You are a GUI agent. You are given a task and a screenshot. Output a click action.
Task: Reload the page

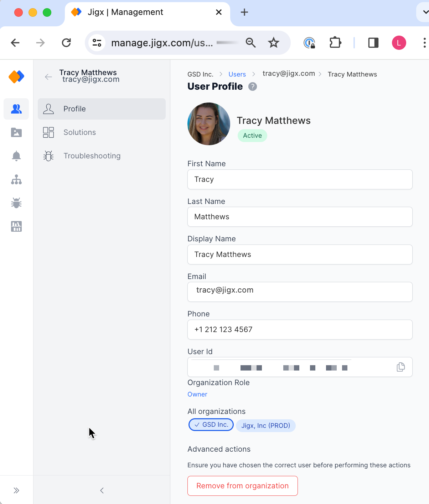click(66, 43)
